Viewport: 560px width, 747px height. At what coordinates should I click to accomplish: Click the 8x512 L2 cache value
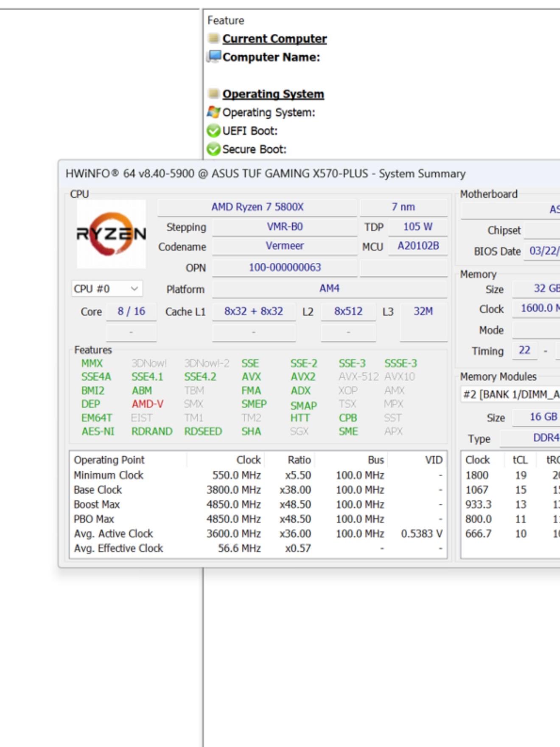click(348, 312)
